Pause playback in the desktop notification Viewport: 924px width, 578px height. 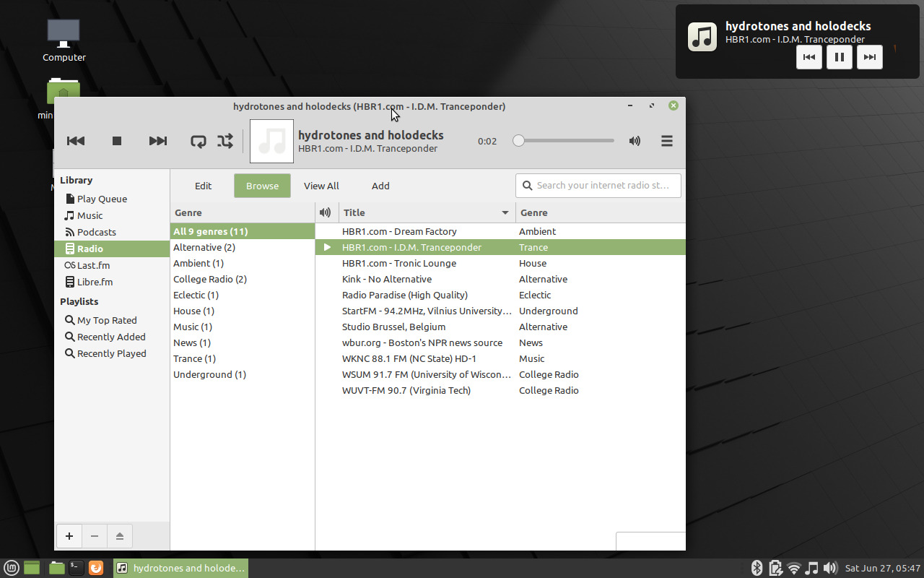click(x=840, y=57)
